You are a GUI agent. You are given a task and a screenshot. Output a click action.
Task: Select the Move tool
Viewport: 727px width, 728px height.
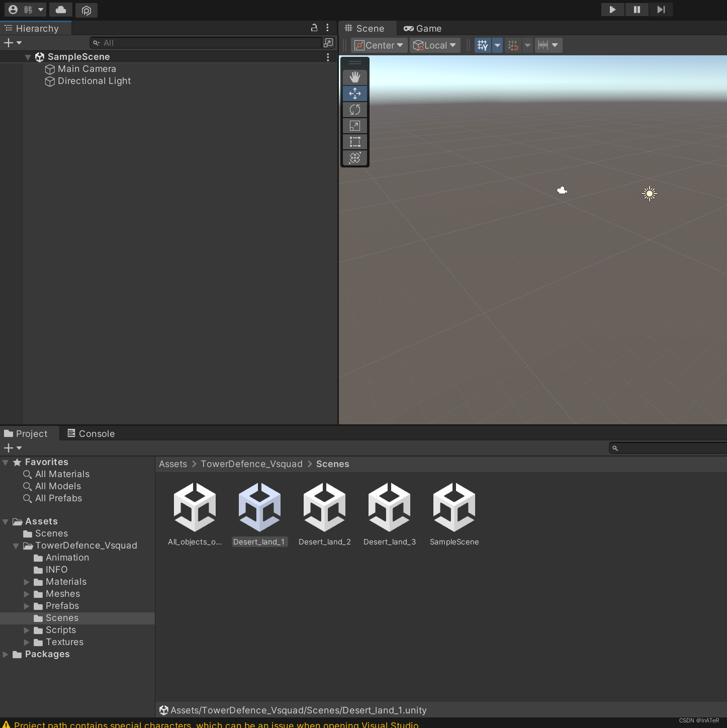[355, 93]
